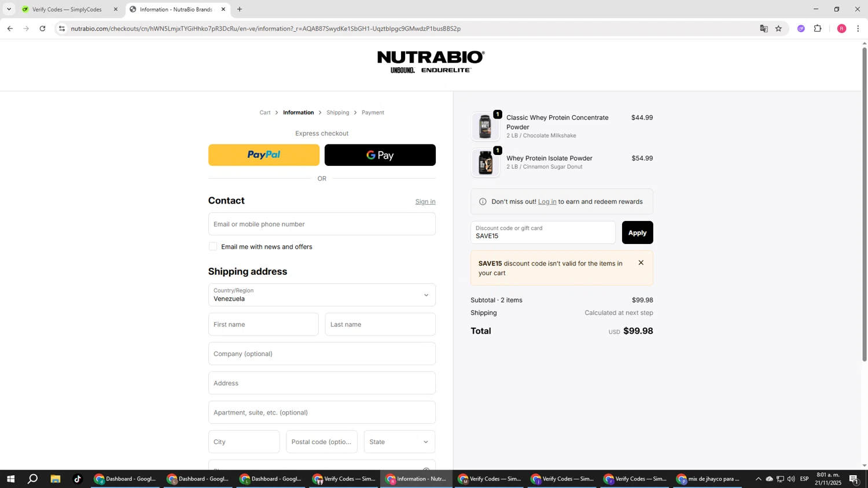Click the rewards info circle icon

tap(483, 202)
